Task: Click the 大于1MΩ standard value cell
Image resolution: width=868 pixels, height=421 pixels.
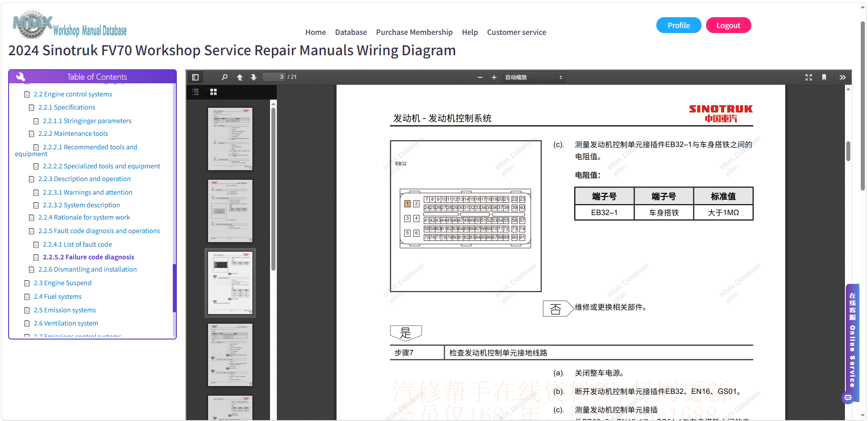Action: pyautogui.click(x=723, y=212)
